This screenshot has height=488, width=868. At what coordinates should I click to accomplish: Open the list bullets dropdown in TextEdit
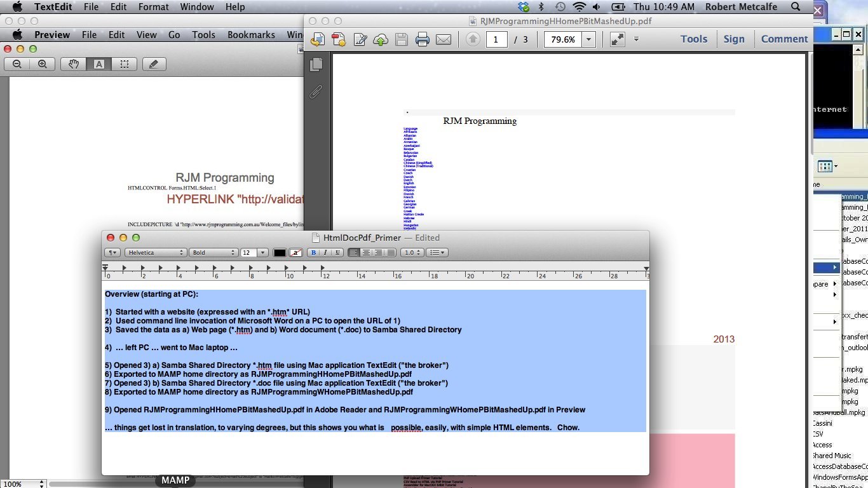coord(437,253)
